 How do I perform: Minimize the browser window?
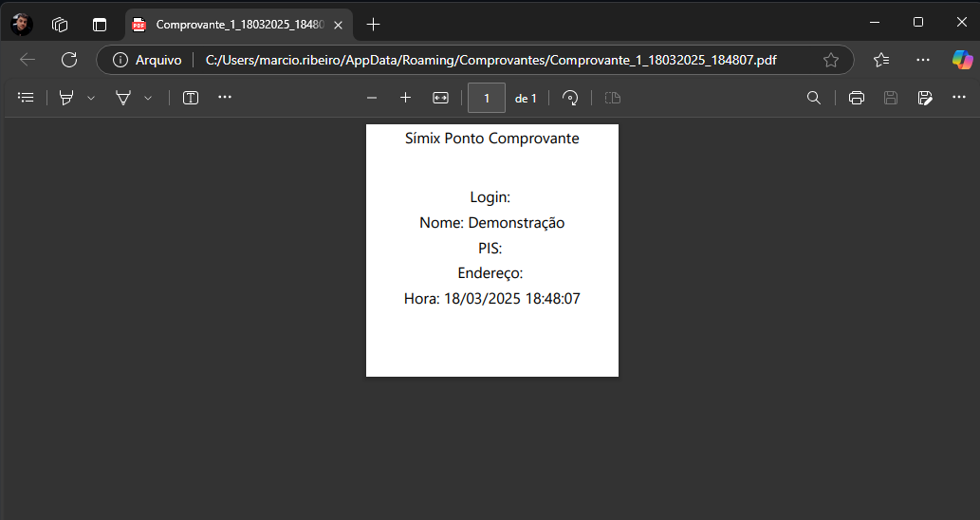(x=875, y=22)
